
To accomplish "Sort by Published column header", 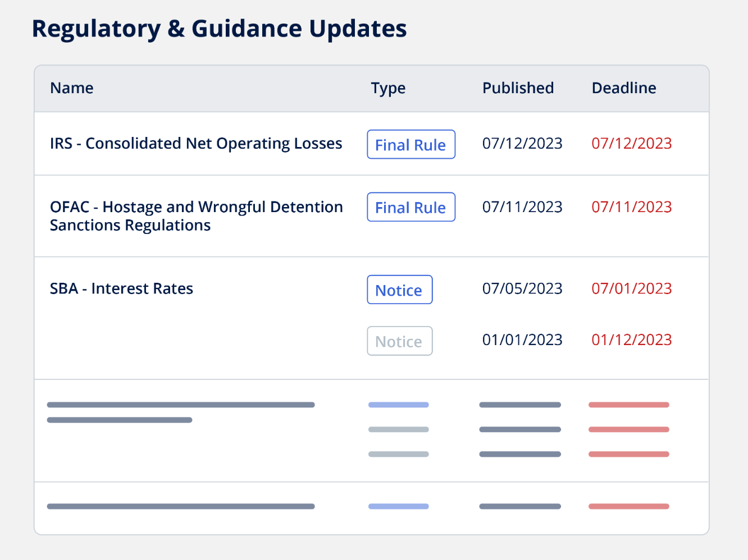I will tap(518, 88).
